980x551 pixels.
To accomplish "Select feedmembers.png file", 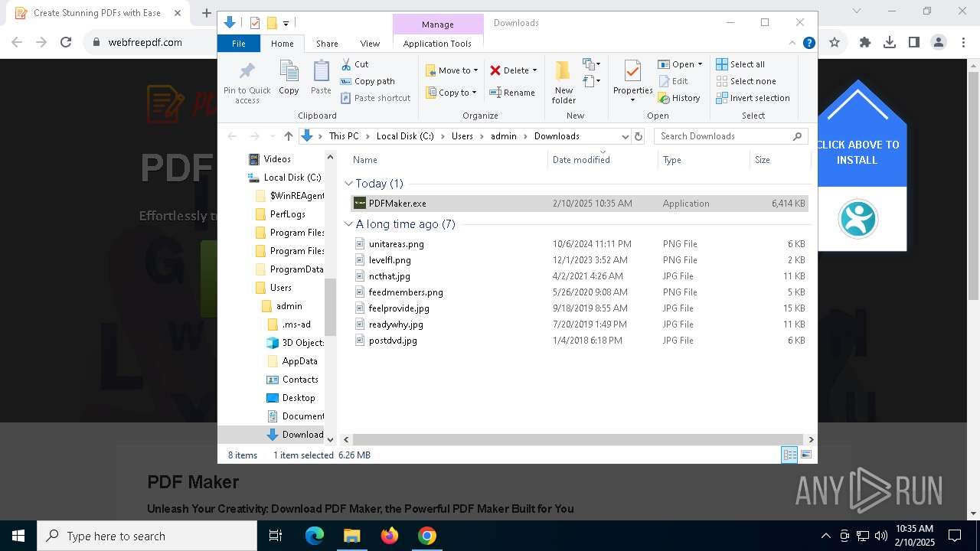I will coord(579,292).
